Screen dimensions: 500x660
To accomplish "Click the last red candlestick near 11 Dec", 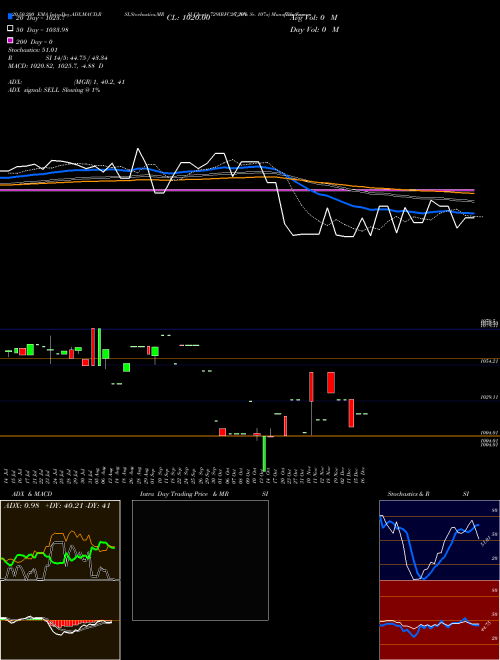I will point(351,413).
